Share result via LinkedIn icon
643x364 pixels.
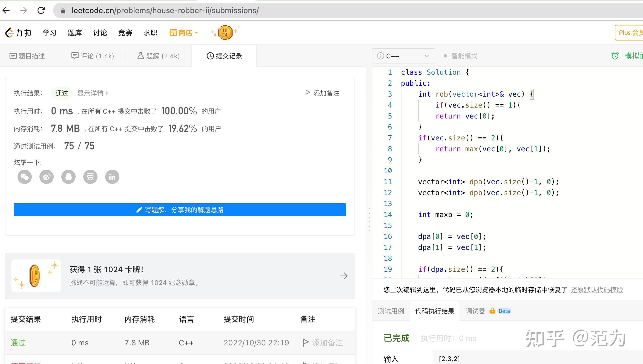coord(112,177)
